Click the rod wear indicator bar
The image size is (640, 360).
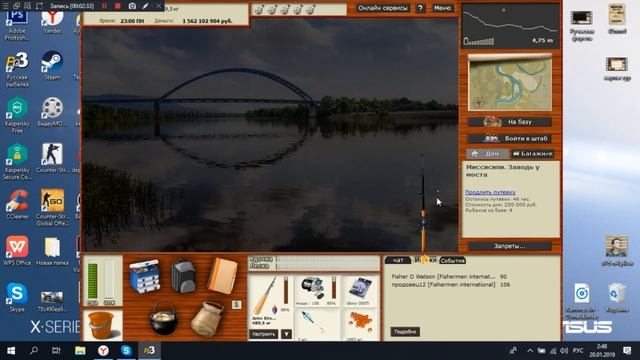pos(286,291)
